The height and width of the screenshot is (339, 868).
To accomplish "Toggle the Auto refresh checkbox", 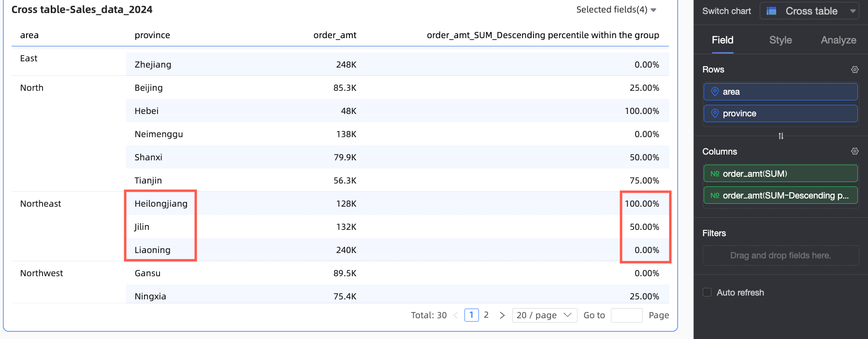I will point(707,292).
